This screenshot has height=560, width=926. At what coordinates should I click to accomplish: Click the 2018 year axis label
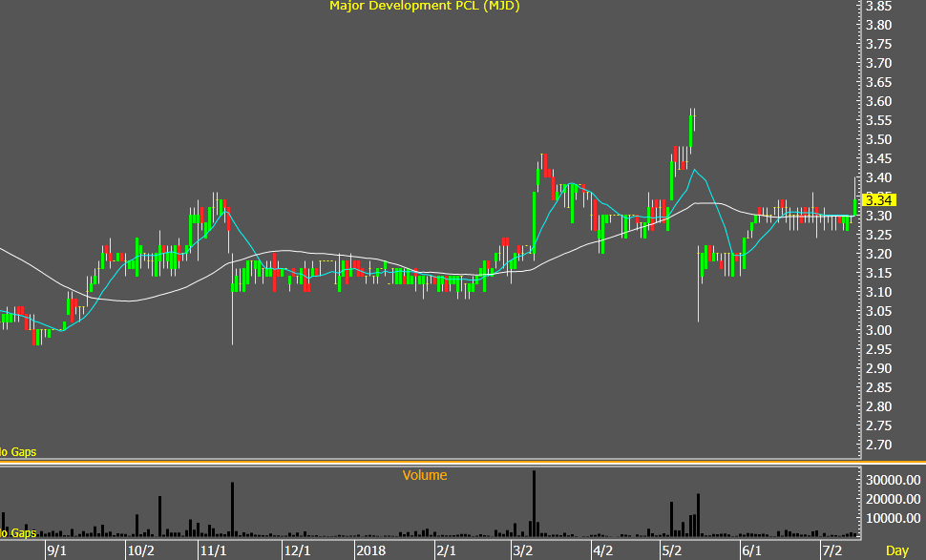tap(370, 550)
